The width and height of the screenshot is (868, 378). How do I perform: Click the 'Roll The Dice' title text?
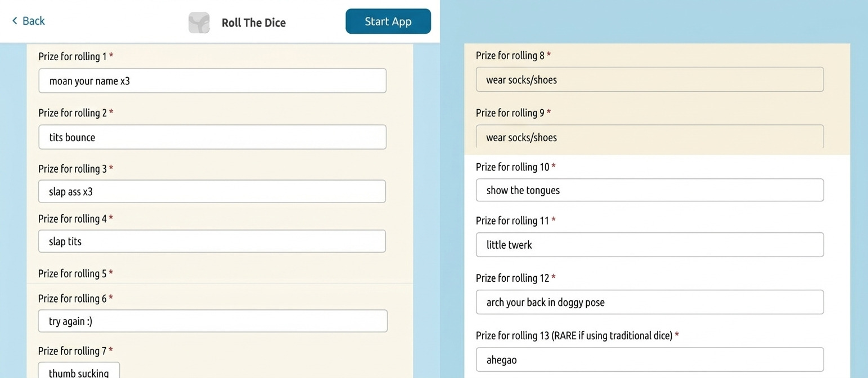pos(254,22)
